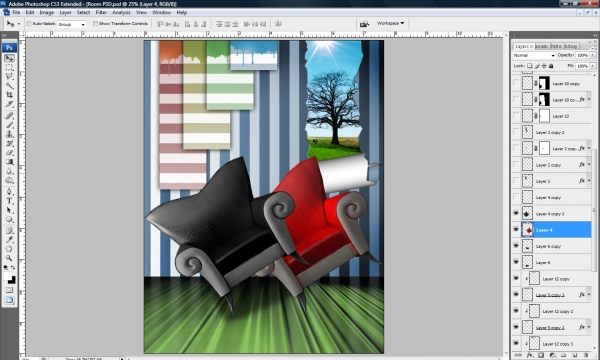Expand effects of Layer 2 copy
The height and width of the screenshot is (360, 600).
point(589,165)
